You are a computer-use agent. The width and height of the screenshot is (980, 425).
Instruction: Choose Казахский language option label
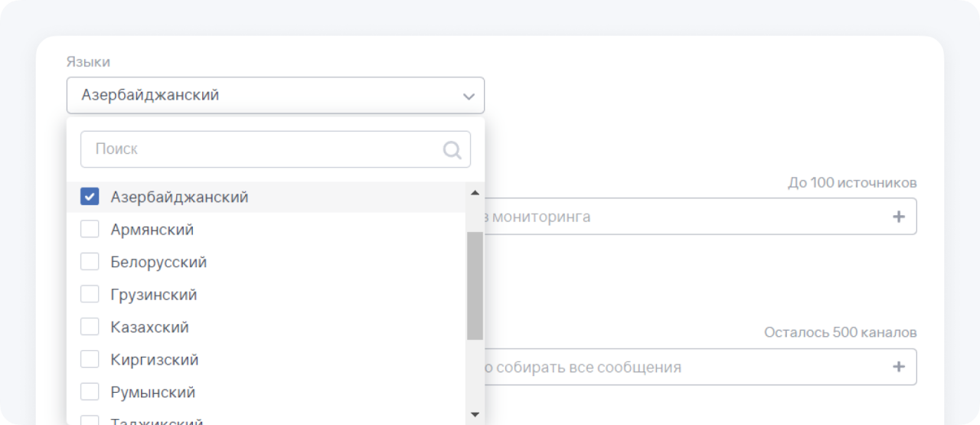(x=149, y=327)
